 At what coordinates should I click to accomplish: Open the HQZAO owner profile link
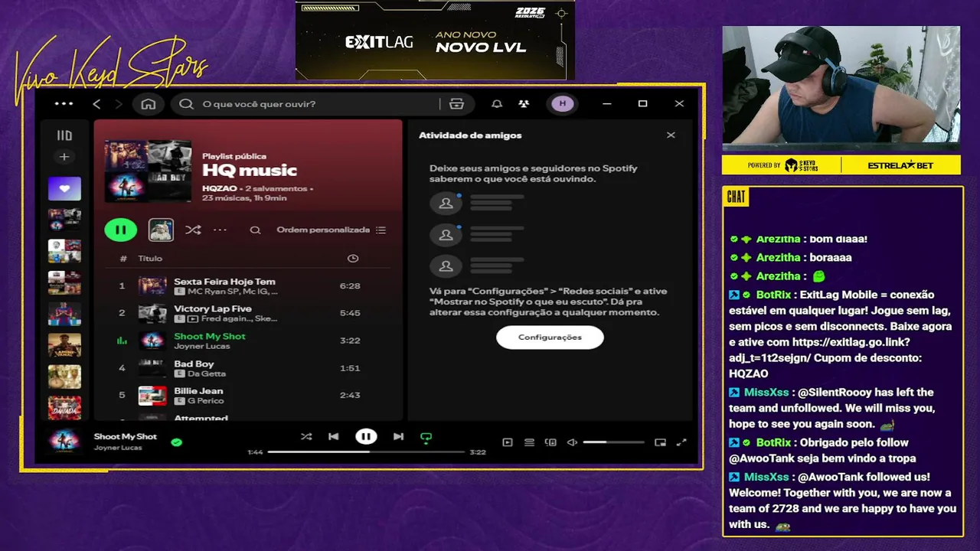218,188
